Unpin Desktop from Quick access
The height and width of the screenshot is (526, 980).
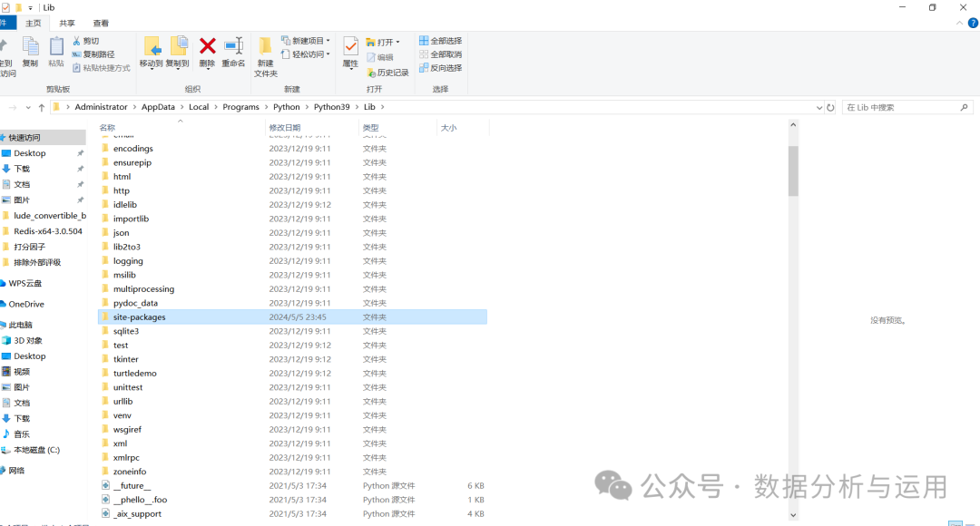coord(79,152)
